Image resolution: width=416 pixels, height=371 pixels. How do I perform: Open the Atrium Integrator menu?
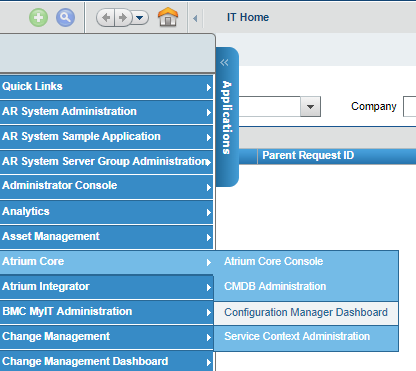pos(106,287)
